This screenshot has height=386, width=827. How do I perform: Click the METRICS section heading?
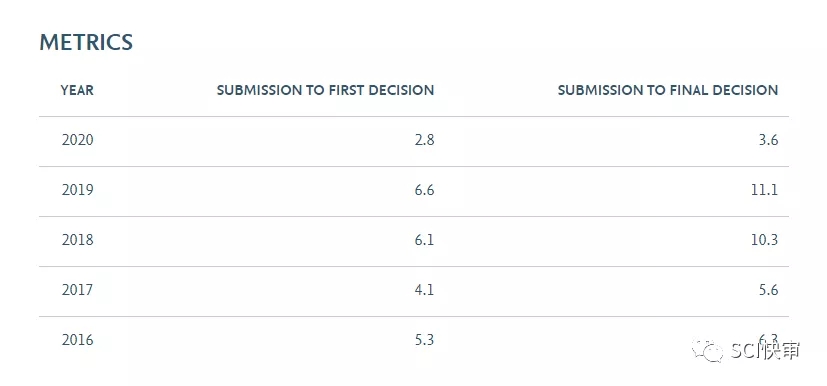(86, 42)
